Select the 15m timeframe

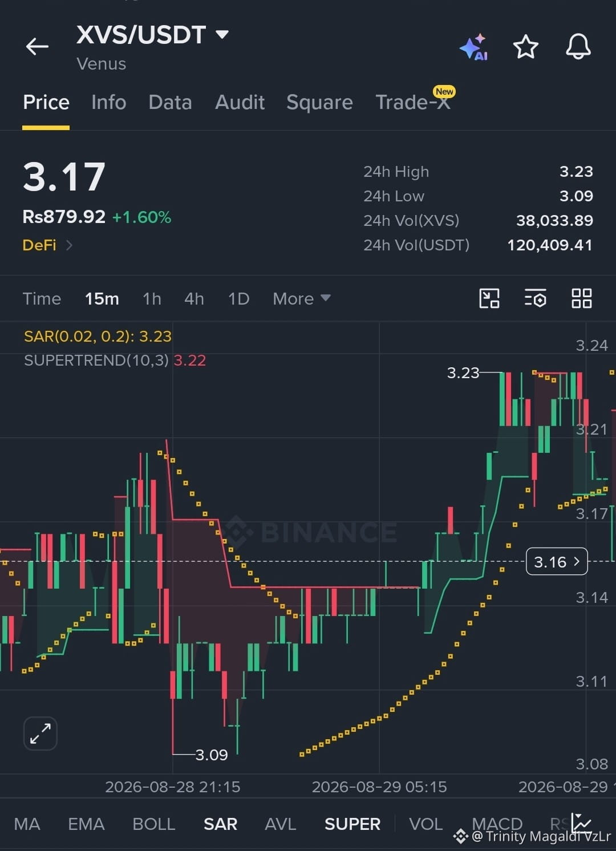(102, 298)
